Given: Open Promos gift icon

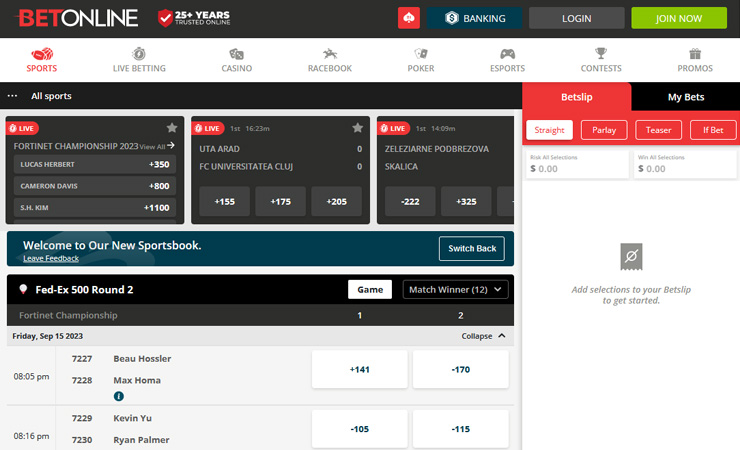Looking at the screenshot, I should click(x=695, y=53).
